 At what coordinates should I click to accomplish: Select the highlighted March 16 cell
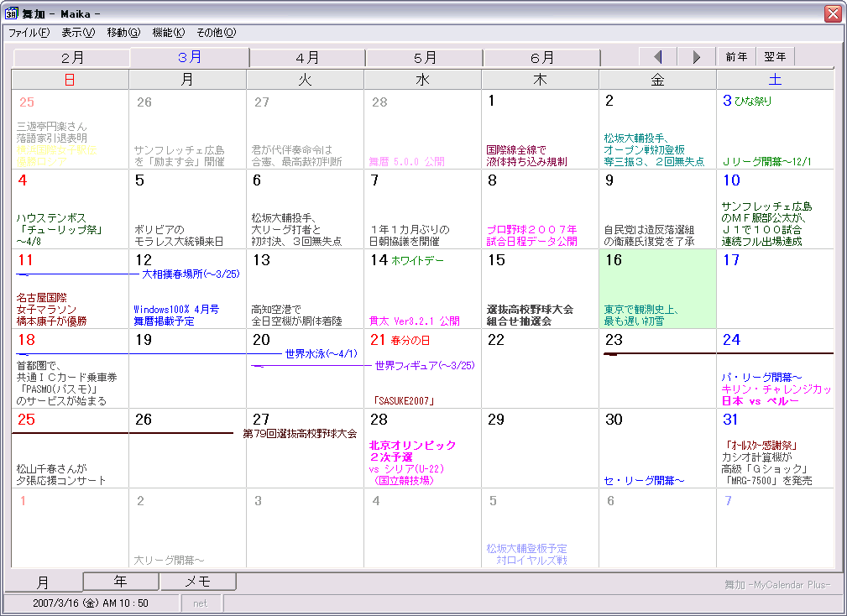pyautogui.click(x=657, y=290)
